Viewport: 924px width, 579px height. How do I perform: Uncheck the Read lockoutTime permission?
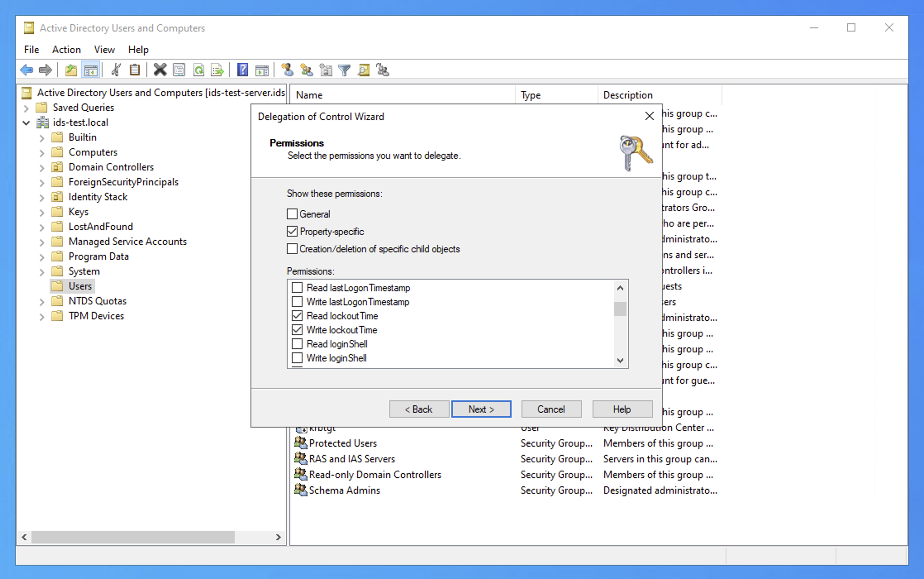pyautogui.click(x=297, y=316)
